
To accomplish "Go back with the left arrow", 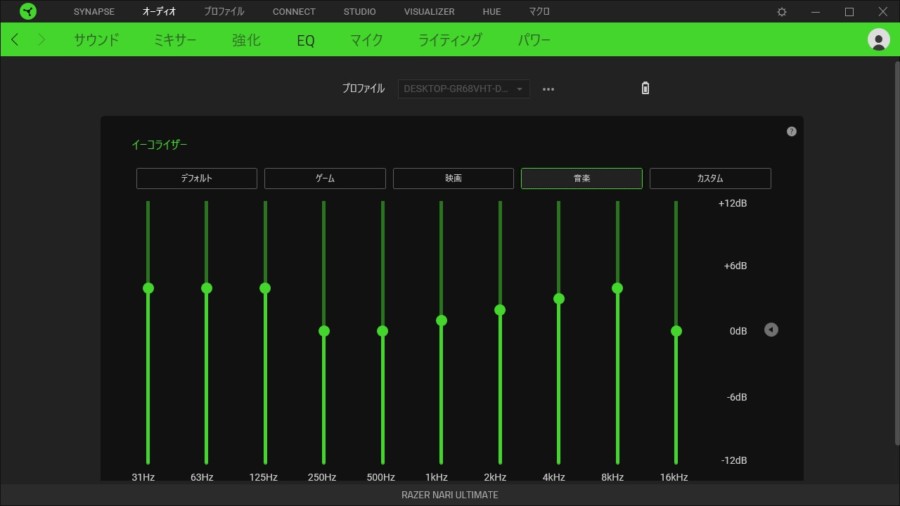I will [15, 40].
